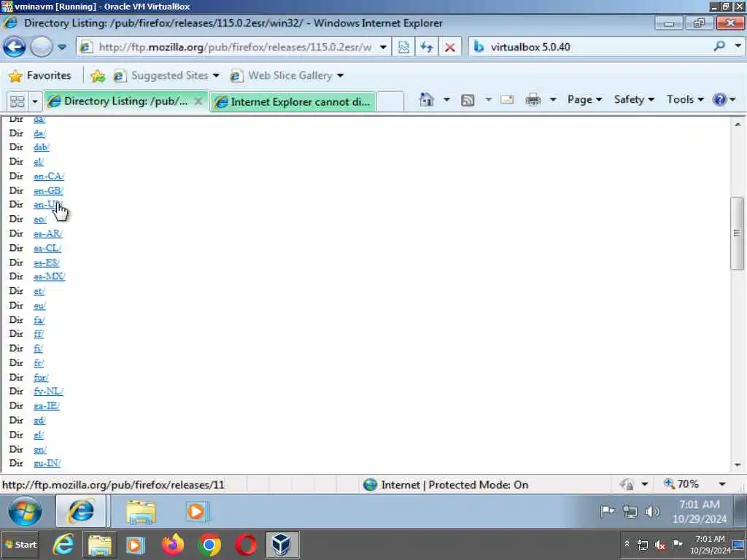Open the Page menu

(584, 99)
